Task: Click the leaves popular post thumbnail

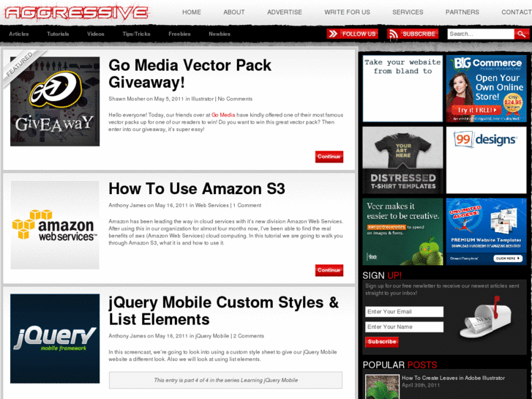Action: (x=382, y=387)
